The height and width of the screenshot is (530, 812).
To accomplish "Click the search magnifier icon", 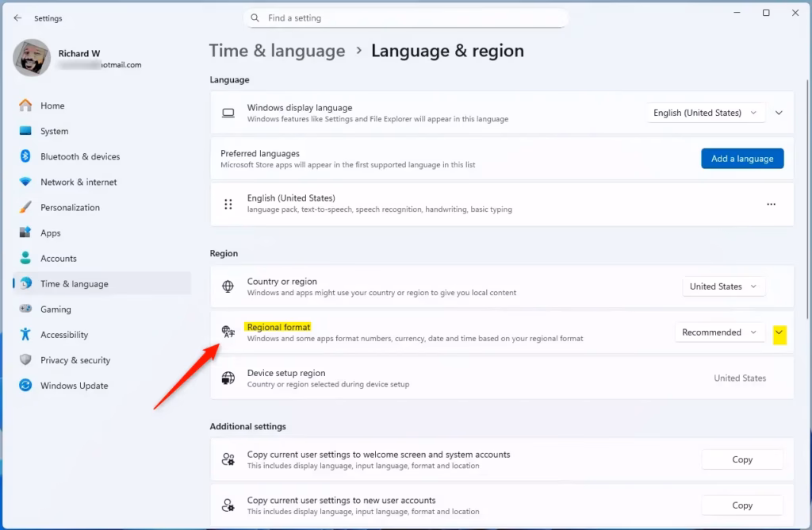I will (x=255, y=18).
